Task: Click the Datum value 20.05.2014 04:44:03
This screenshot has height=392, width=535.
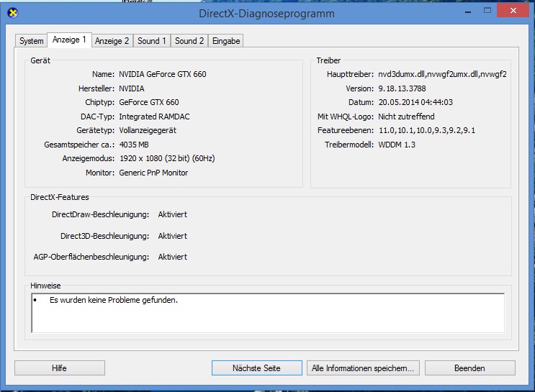Action: (415, 102)
